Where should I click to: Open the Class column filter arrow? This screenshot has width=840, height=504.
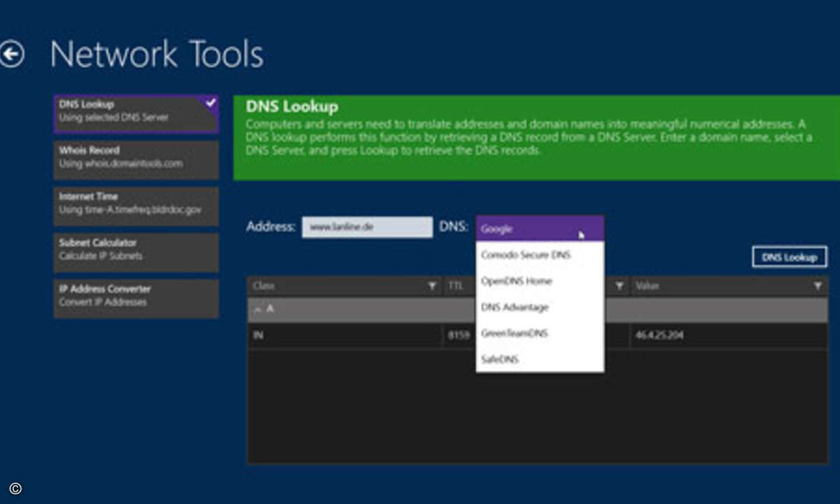(x=433, y=286)
